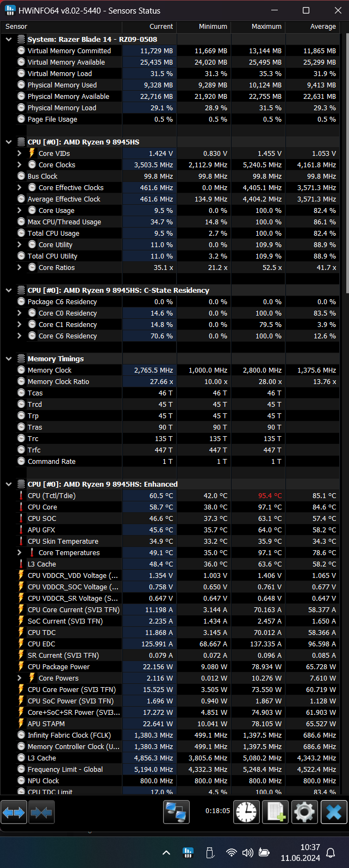
Task: Click the Minimum column header
Action: click(x=204, y=27)
